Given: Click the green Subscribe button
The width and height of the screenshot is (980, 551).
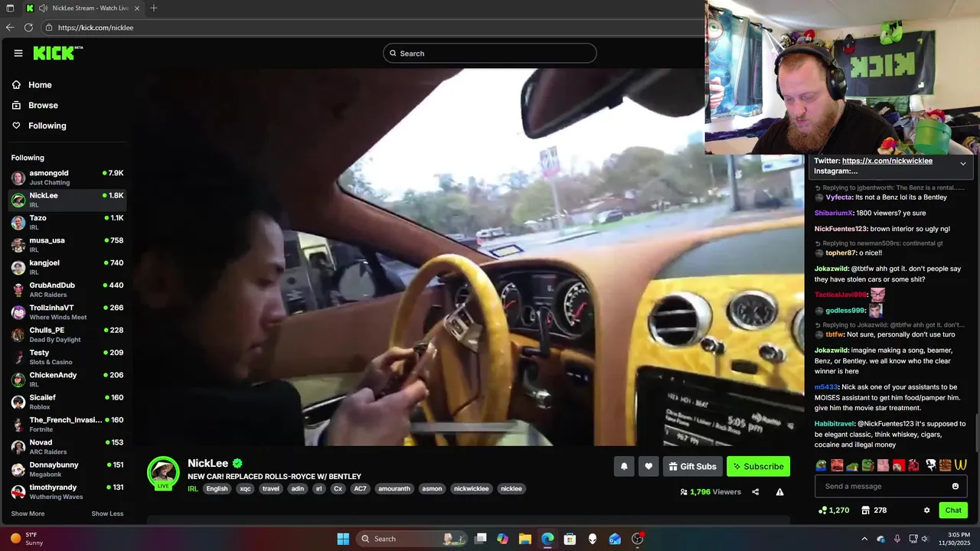Looking at the screenshot, I should pos(758,466).
